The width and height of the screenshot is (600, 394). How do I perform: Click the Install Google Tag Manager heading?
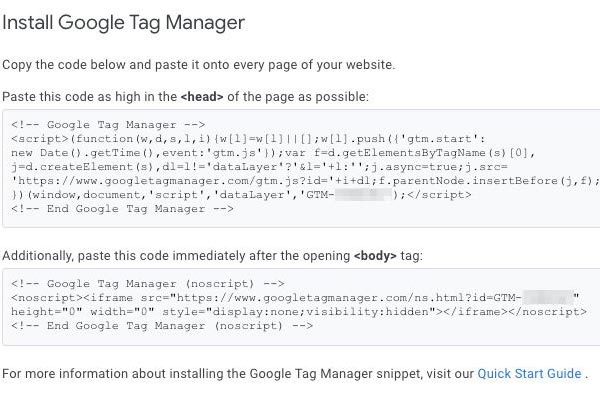tap(123, 22)
